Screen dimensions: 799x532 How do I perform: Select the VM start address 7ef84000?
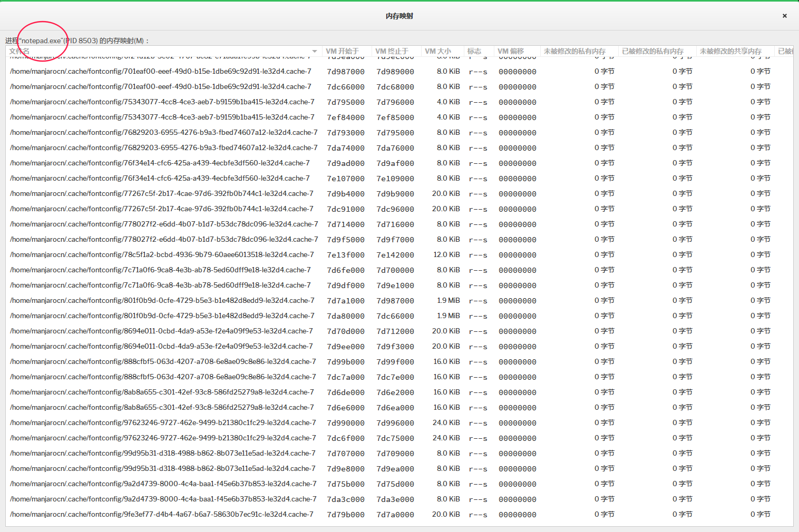pyautogui.click(x=346, y=117)
